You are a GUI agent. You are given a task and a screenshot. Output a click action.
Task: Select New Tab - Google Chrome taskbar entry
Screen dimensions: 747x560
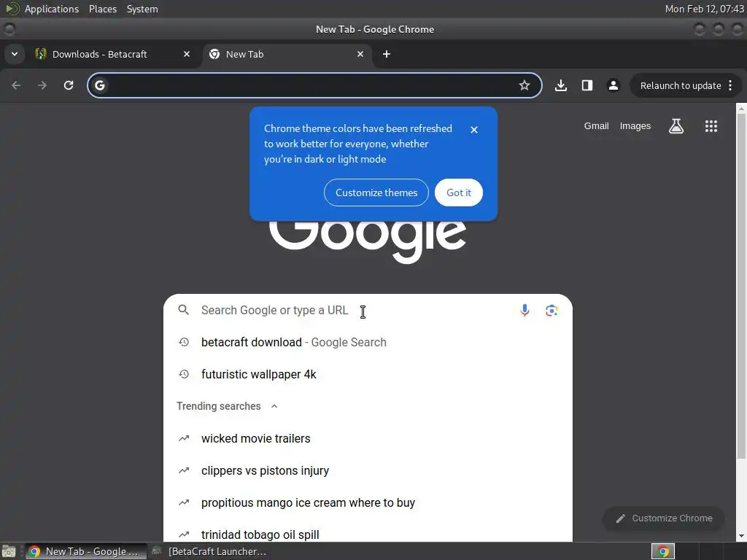pyautogui.click(x=86, y=551)
